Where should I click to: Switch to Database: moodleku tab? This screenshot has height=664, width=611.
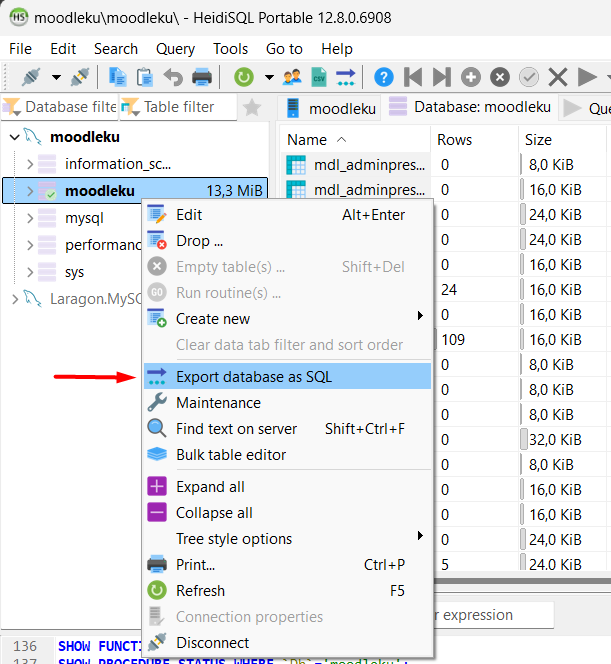tap(470, 107)
